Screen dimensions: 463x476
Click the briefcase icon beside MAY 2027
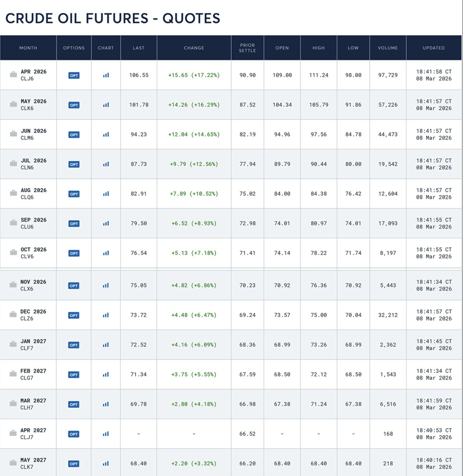tap(14, 463)
